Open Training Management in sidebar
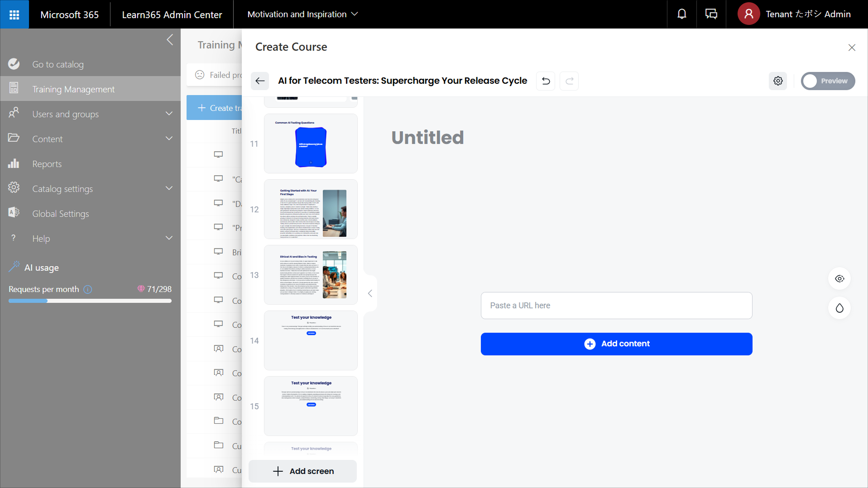868x488 pixels. (73, 89)
